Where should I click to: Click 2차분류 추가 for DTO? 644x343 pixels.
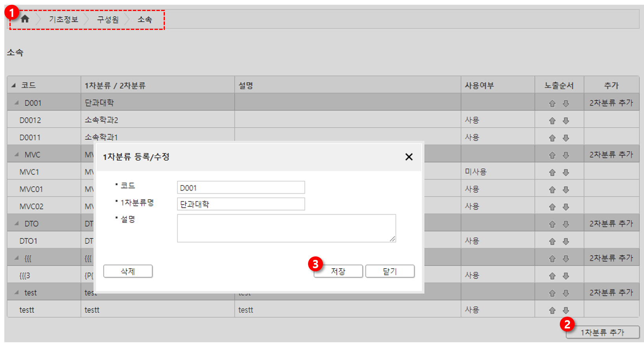611,224
